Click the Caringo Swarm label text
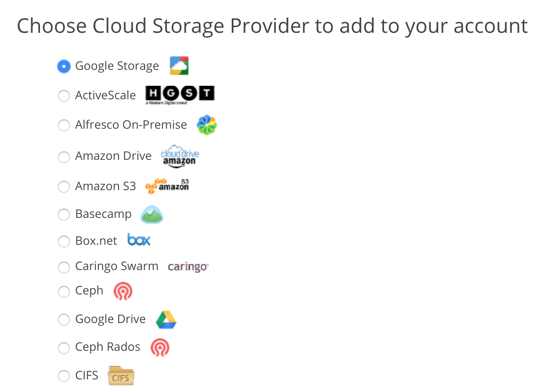Image resolution: width=535 pixels, height=392 pixels. (117, 266)
